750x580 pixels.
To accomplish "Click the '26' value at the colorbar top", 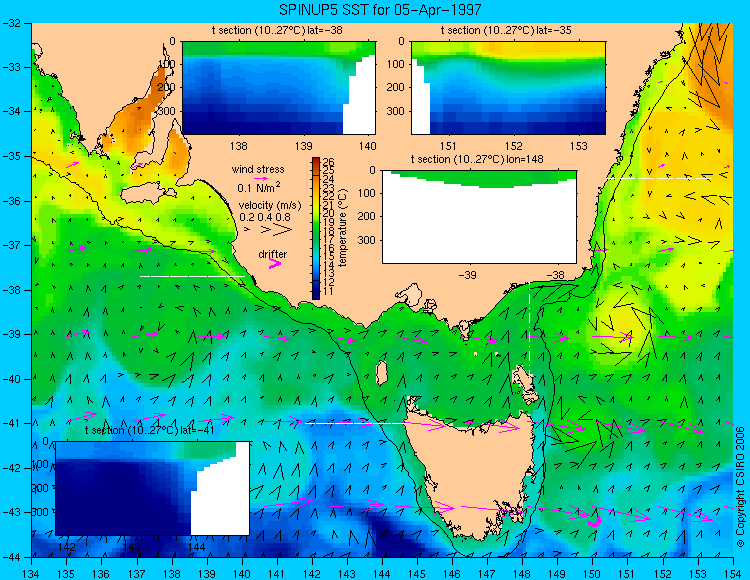I will (x=329, y=162).
